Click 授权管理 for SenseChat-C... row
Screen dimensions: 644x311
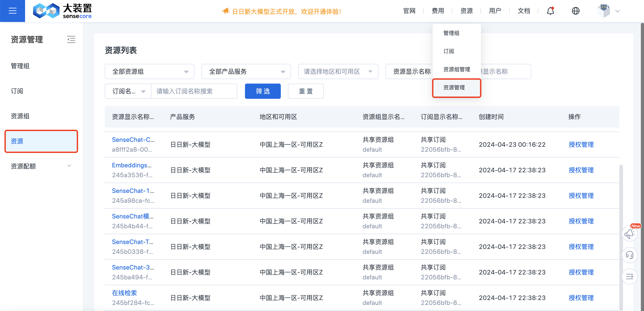pos(581,145)
